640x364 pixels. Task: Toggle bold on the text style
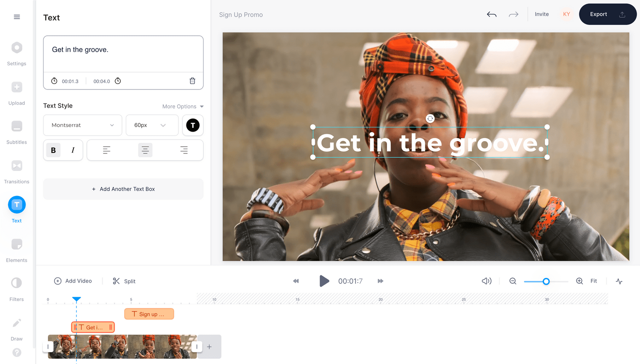pyautogui.click(x=53, y=150)
